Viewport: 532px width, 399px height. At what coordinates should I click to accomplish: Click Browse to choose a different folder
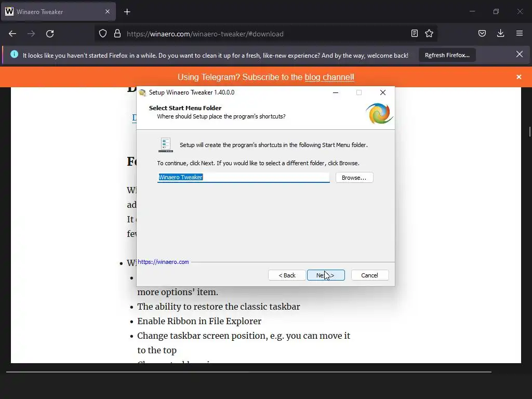[x=354, y=178]
